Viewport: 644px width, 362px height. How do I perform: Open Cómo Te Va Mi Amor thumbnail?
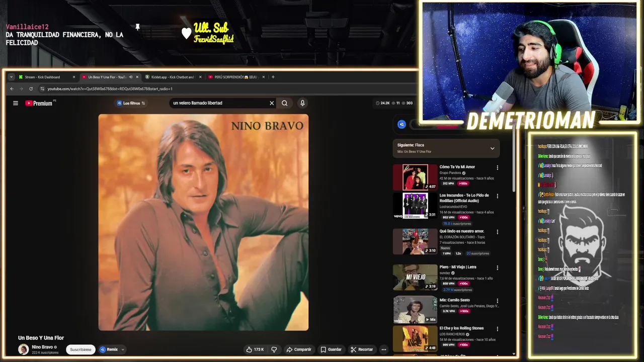click(x=415, y=177)
